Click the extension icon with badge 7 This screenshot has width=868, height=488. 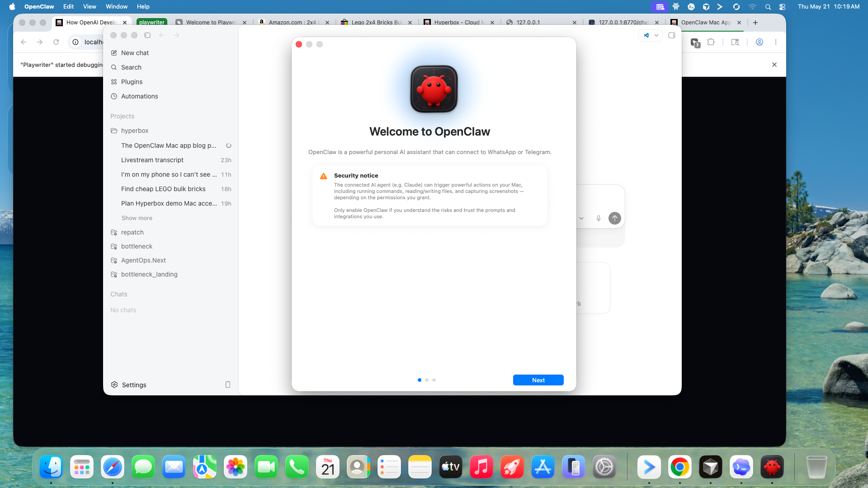(x=695, y=42)
